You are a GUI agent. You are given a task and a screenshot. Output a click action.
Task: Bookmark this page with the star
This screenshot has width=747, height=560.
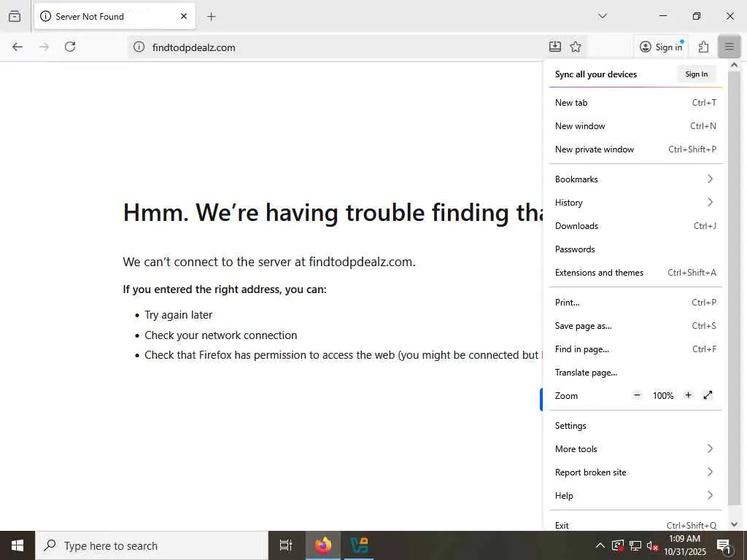(576, 47)
